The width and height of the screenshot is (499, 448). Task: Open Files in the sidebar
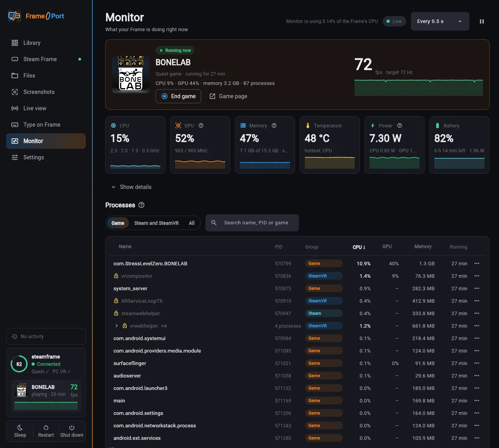(46, 76)
